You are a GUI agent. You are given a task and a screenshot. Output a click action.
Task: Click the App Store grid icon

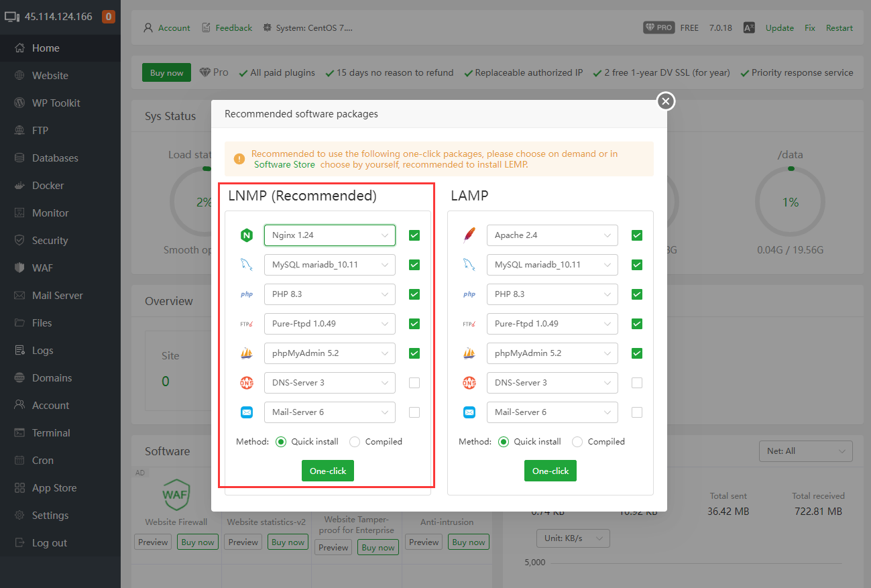[19, 488]
